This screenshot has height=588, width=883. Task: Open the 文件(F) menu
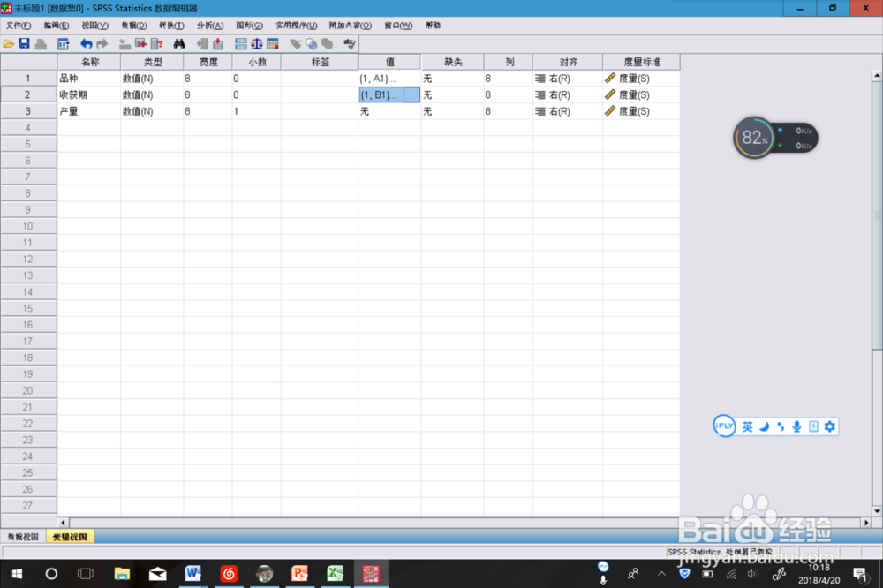click(x=19, y=26)
